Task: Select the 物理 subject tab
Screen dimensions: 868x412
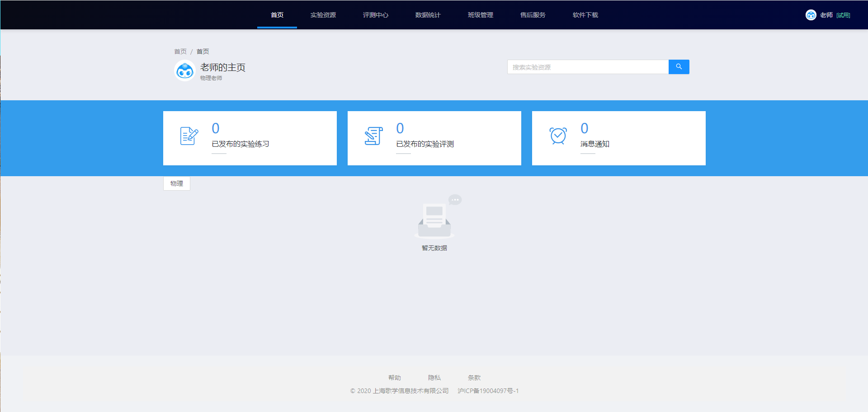Action: tap(177, 183)
